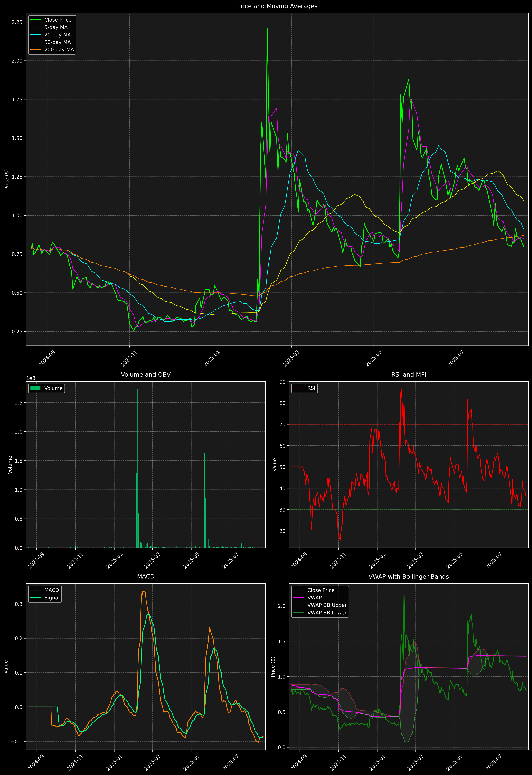Screen dimensions: 532x775
Task: Click the tallest volume spike bar
Action: (x=138, y=467)
